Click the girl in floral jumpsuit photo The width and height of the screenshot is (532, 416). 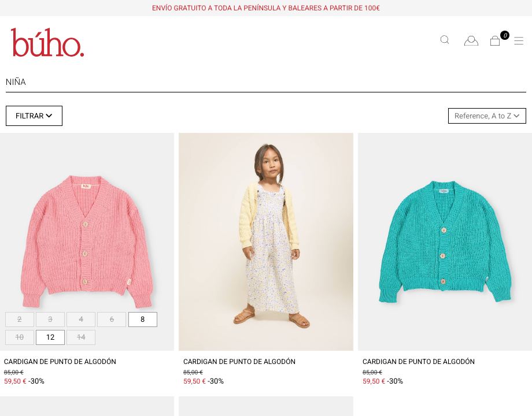coord(266,242)
